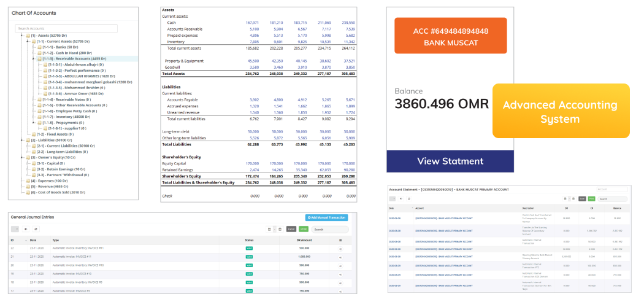Image resolution: width=644 pixels, height=307 pixels.
Task: Sort journal entries by ID column
Action: 19,240
